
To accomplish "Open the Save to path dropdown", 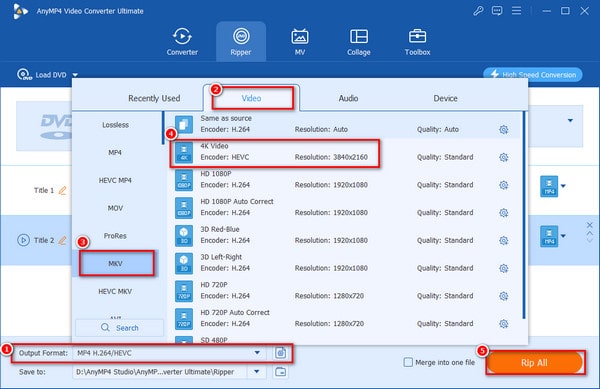I will click(257, 371).
